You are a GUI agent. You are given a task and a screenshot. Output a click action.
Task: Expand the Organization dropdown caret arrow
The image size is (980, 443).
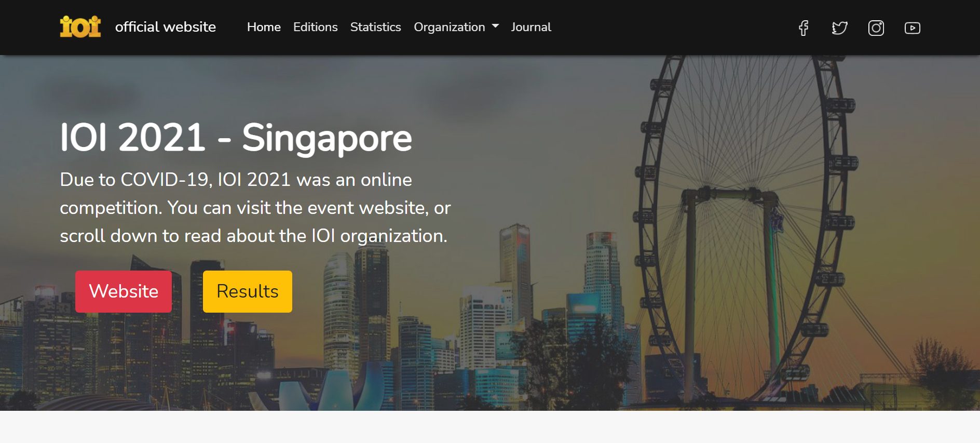pos(495,26)
